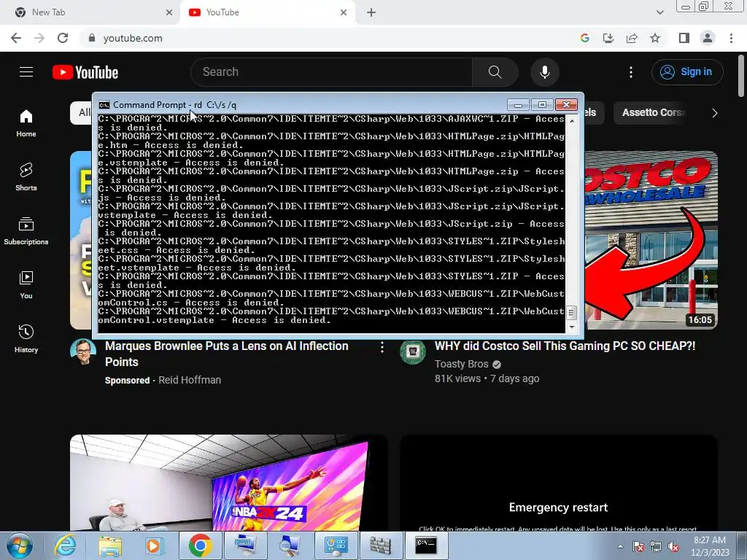Open Subscriptions in sidebar
The image size is (747, 560).
26,231
